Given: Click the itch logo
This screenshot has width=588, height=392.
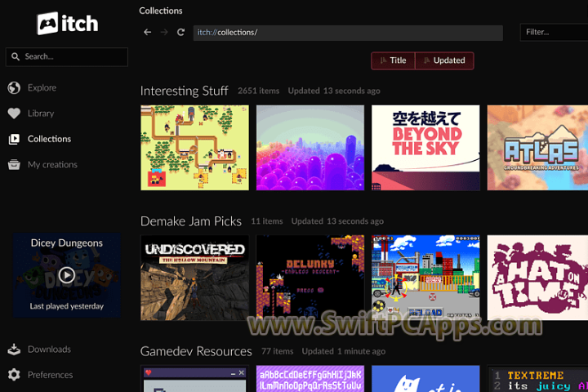Looking at the screenshot, I should tap(68, 23).
